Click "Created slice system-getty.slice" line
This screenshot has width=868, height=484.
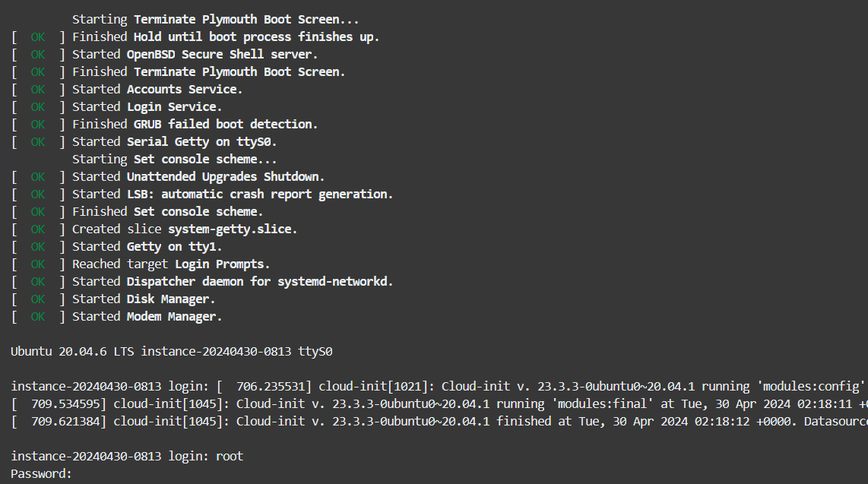(x=185, y=229)
